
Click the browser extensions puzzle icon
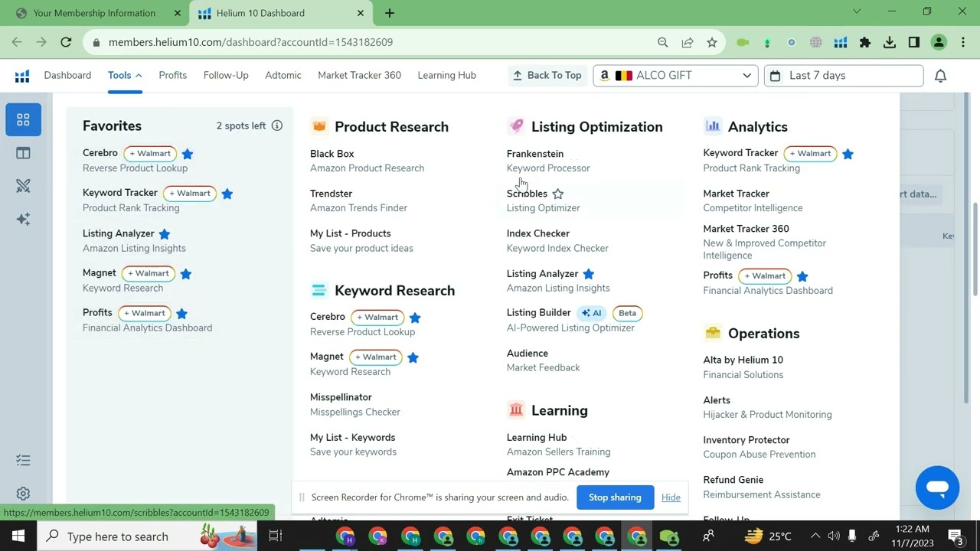coord(865,43)
